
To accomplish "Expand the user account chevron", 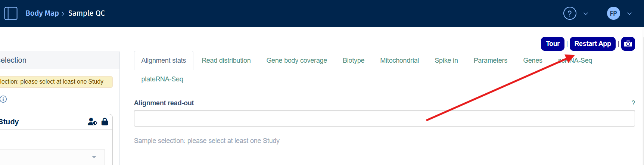I will click(629, 14).
